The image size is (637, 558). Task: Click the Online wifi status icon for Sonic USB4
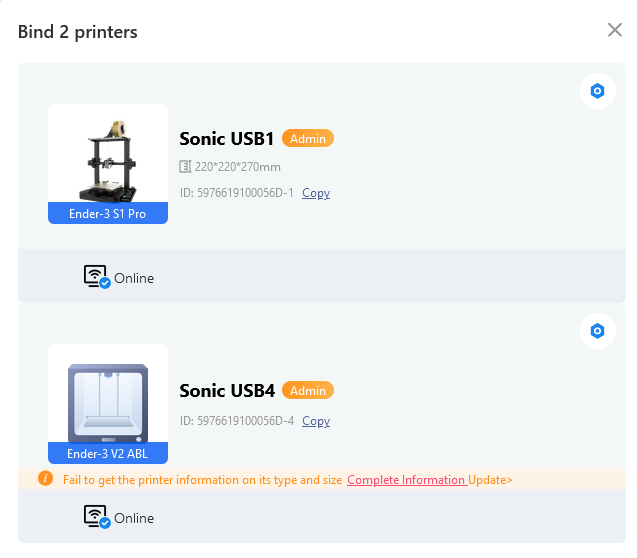(x=97, y=517)
